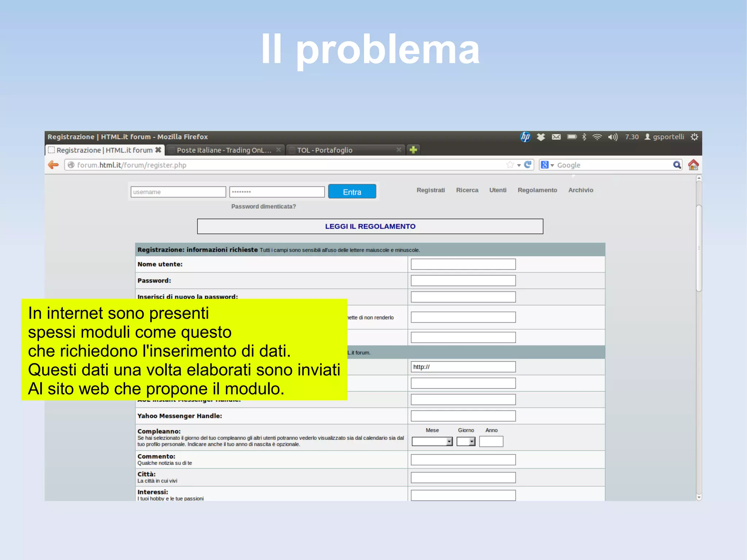Open a new tab with plus icon

413,150
